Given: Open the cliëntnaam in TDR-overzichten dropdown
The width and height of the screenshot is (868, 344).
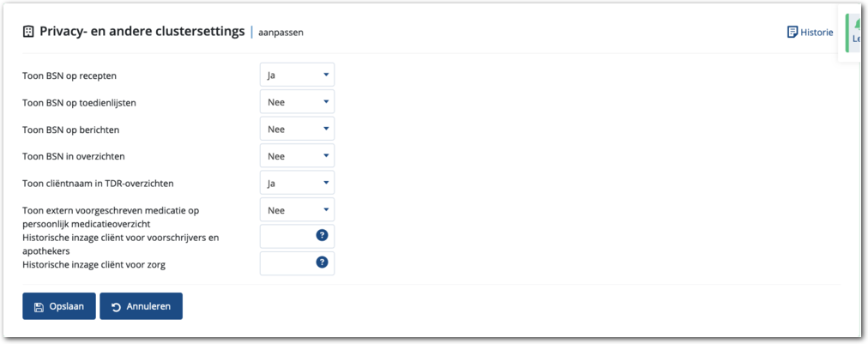Looking at the screenshot, I should coord(297,183).
